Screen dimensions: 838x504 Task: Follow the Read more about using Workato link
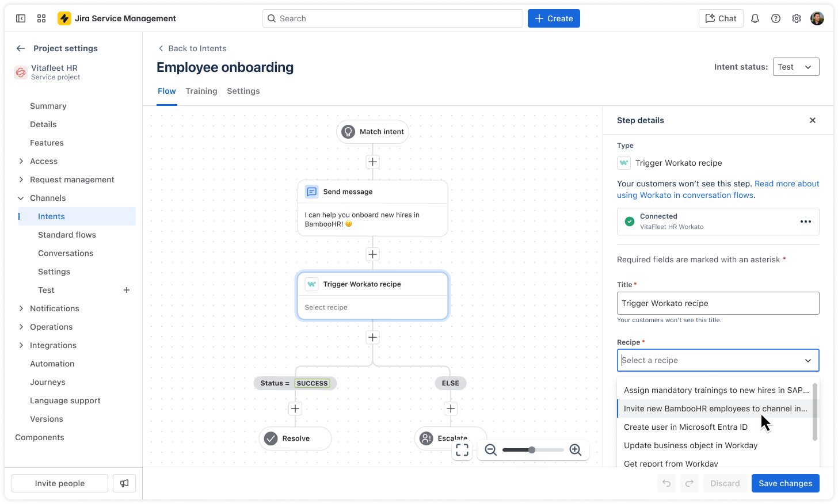[x=786, y=183]
